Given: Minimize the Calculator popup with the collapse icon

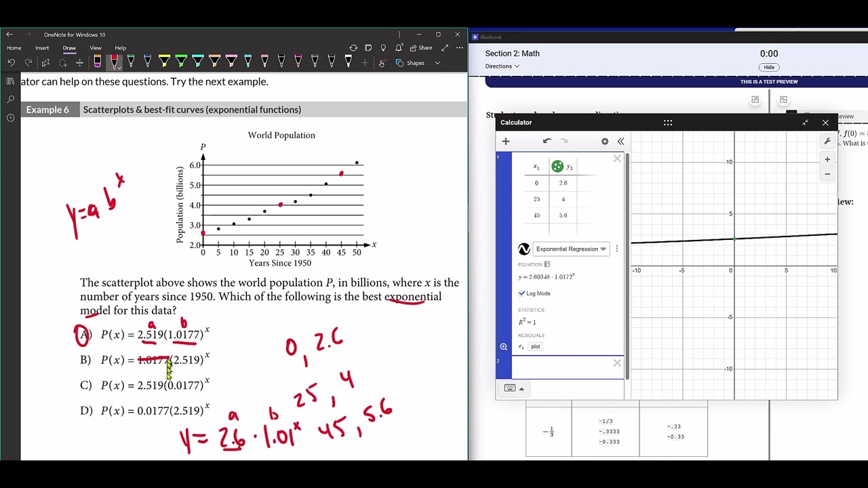Looking at the screenshot, I should tap(805, 123).
